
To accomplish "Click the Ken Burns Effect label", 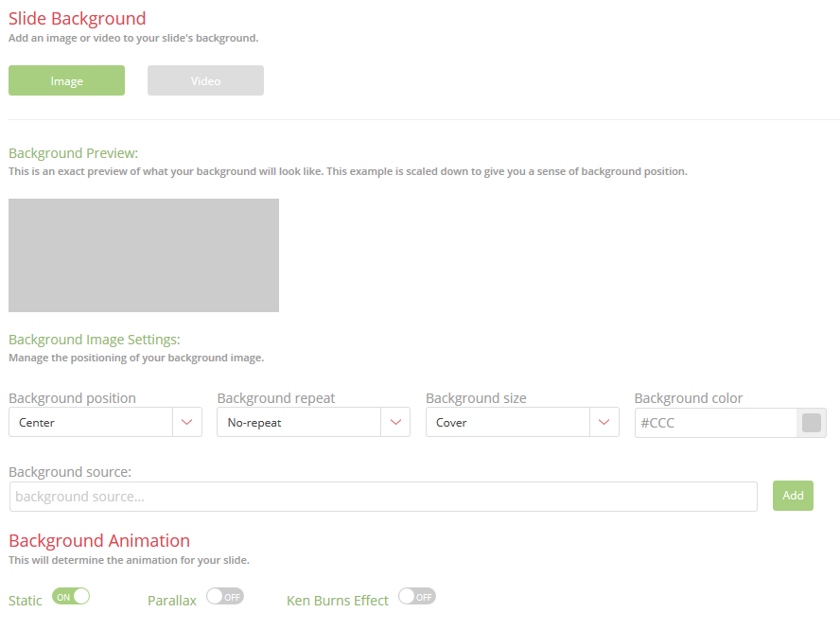I will pyautogui.click(x=338, y=601).
